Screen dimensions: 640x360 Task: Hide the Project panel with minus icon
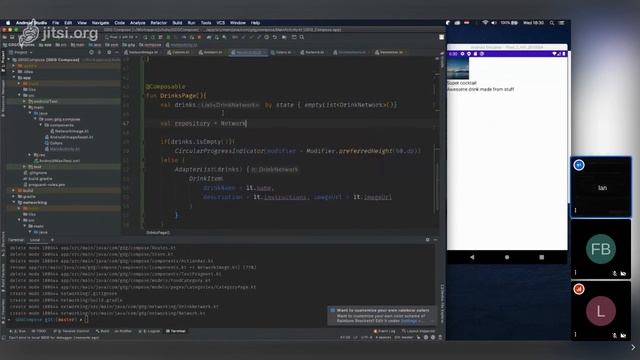pyautogui.click(x=117, y=52)
